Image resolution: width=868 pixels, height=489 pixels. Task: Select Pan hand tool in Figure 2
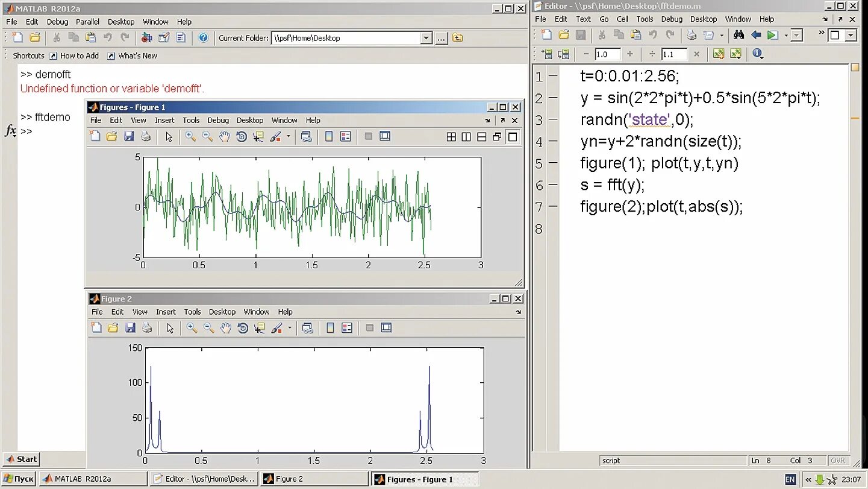[225, 328]
